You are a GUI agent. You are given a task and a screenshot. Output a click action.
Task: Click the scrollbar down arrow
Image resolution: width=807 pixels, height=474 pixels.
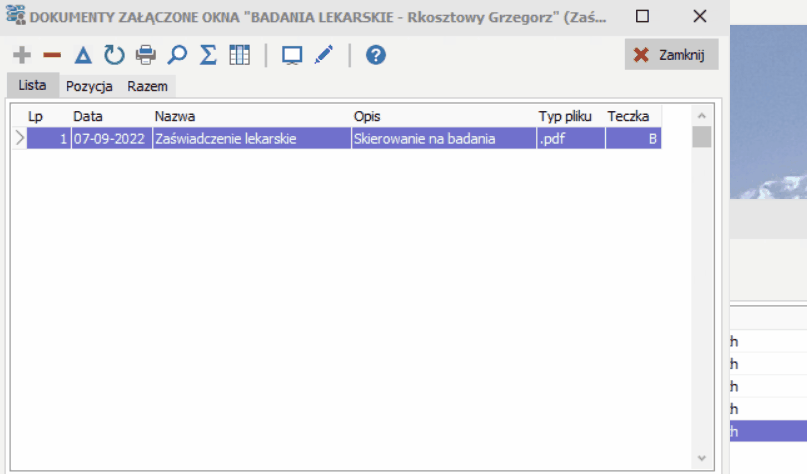coord(701,458)
